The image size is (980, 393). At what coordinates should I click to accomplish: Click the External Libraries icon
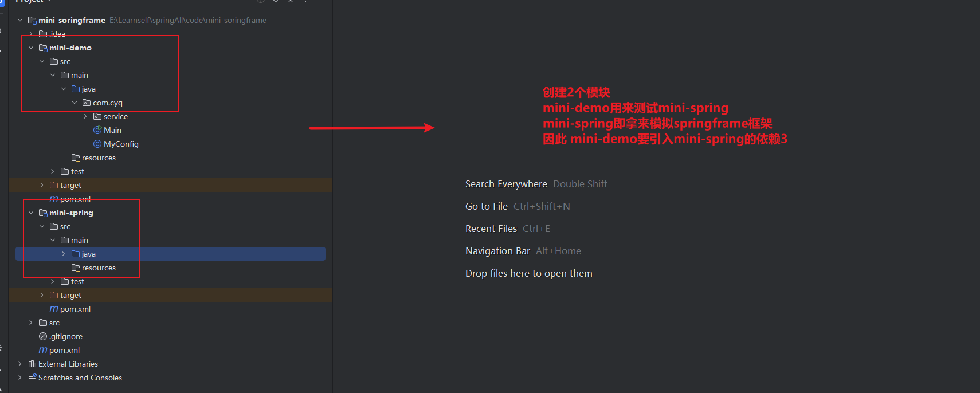click(32, 364)
